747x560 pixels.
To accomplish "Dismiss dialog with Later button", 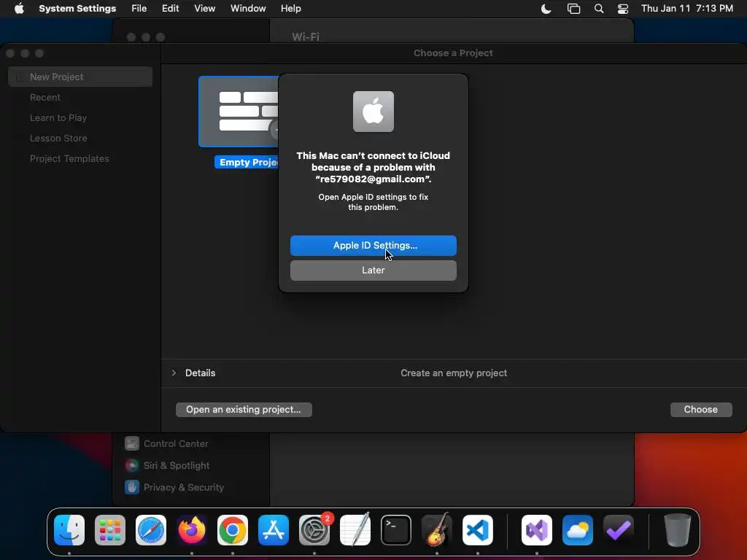I will coord(373,271).
